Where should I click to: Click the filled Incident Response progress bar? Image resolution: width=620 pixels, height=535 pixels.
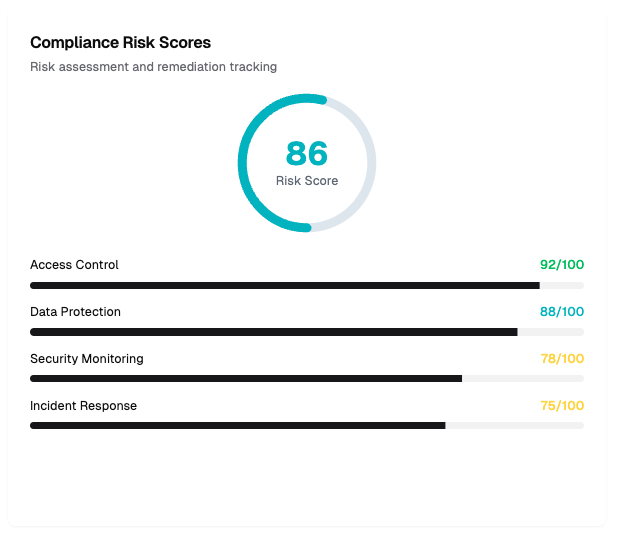pos(238,425)
